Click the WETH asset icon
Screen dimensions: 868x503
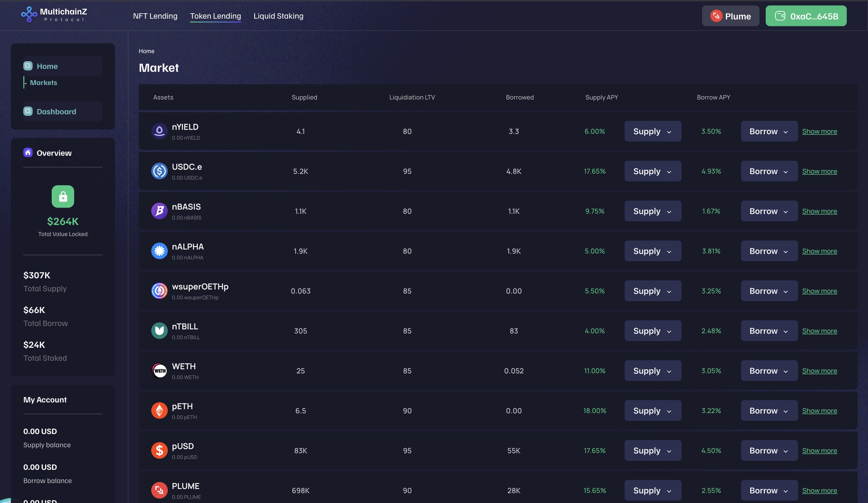point(159,371)
